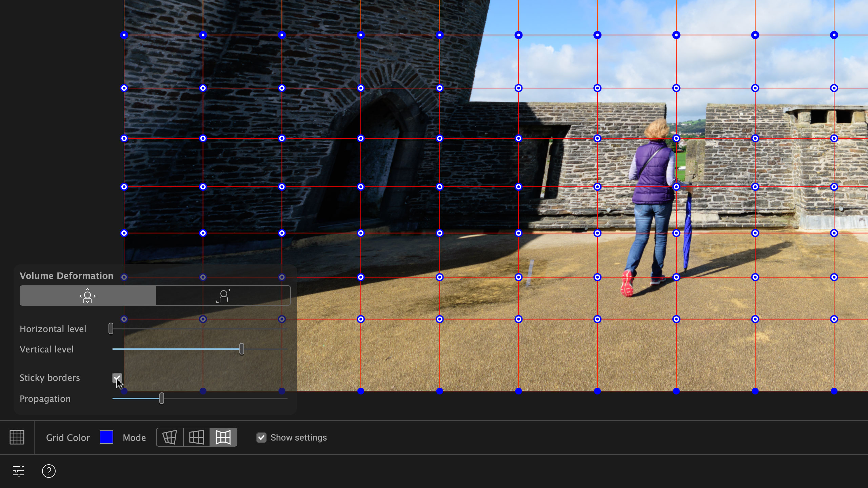This screenshot has height=488, width=868.
Task: Click the Sticky borders label
Action: pyautogui.click(x=50, y=378)
